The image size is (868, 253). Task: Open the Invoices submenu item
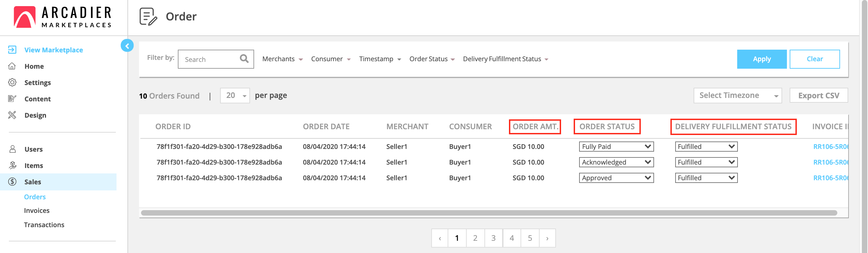pyautogui.click(x=37, y=211)
